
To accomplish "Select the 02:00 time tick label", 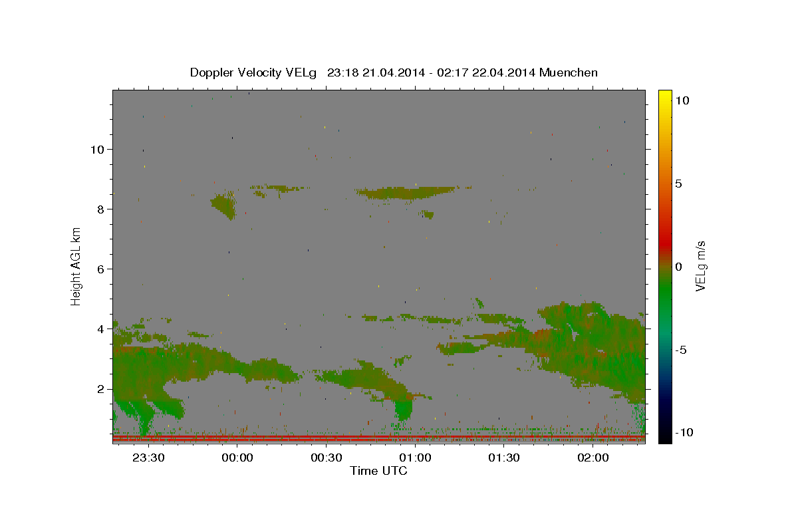I will [x=593, y=458].
